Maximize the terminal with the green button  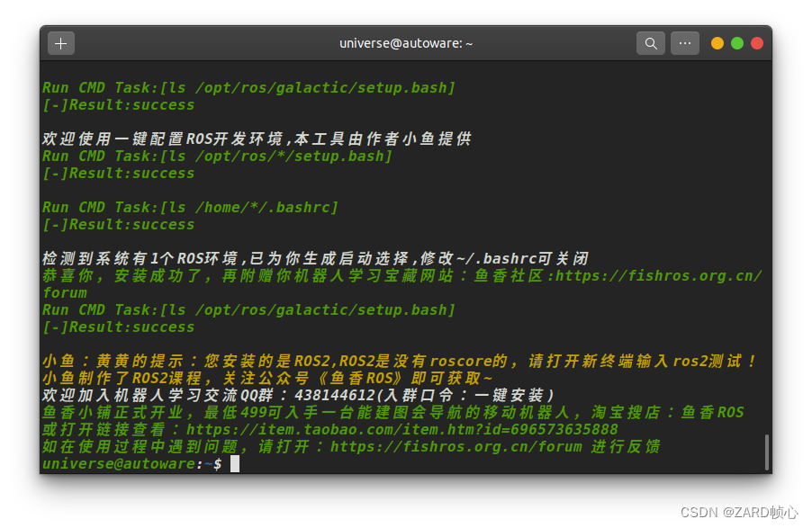pyautogui.click(x=737, y=43)
